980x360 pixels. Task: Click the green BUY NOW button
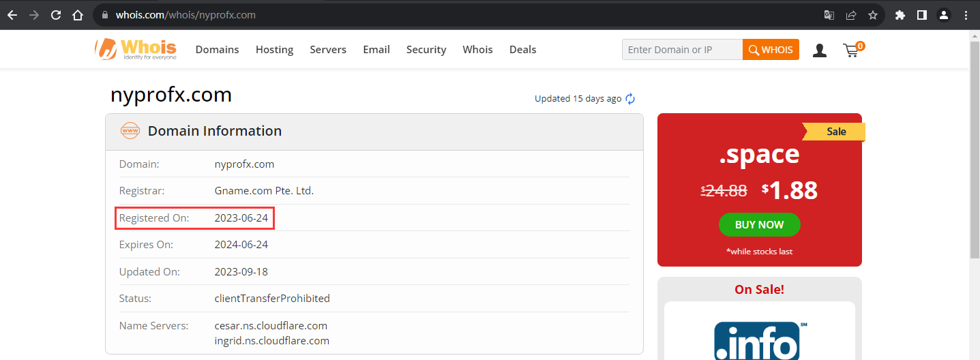pyautogui.click(x=759, y=225)
